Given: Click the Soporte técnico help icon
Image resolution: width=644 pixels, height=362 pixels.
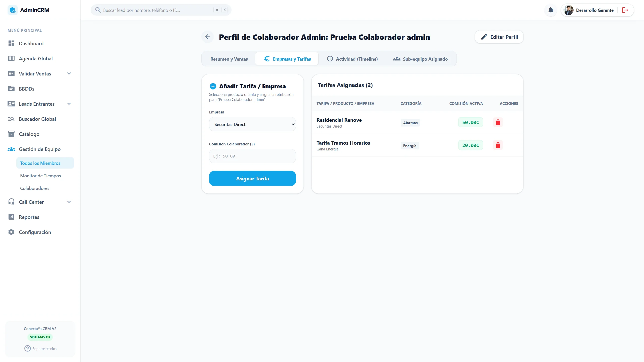Looking at the screenshot, I should coord(27,348).
